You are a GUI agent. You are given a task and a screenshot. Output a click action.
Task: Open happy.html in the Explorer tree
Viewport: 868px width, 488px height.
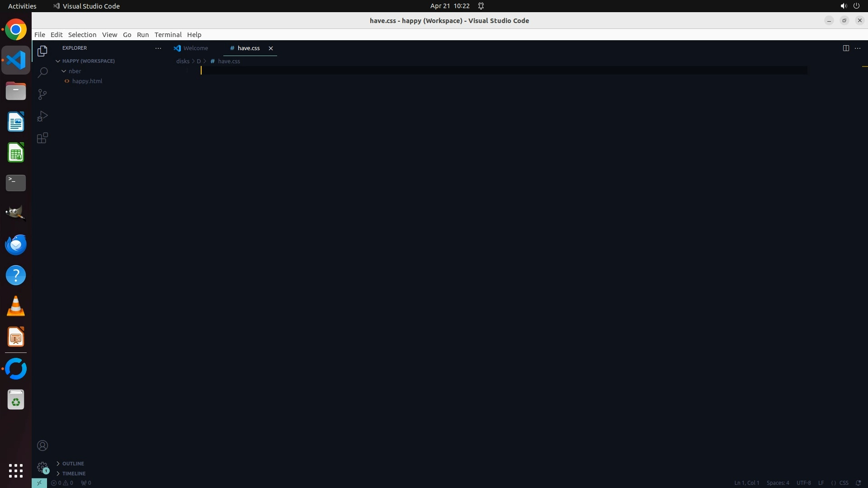coord(87,81)
